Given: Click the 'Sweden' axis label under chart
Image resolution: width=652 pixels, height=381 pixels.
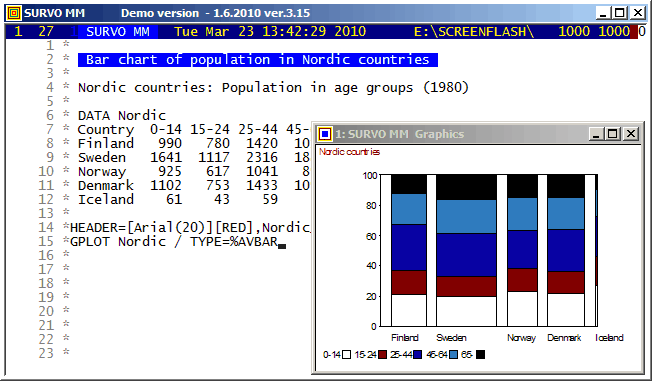Looking at the screenshot, I should coord(451,338).
